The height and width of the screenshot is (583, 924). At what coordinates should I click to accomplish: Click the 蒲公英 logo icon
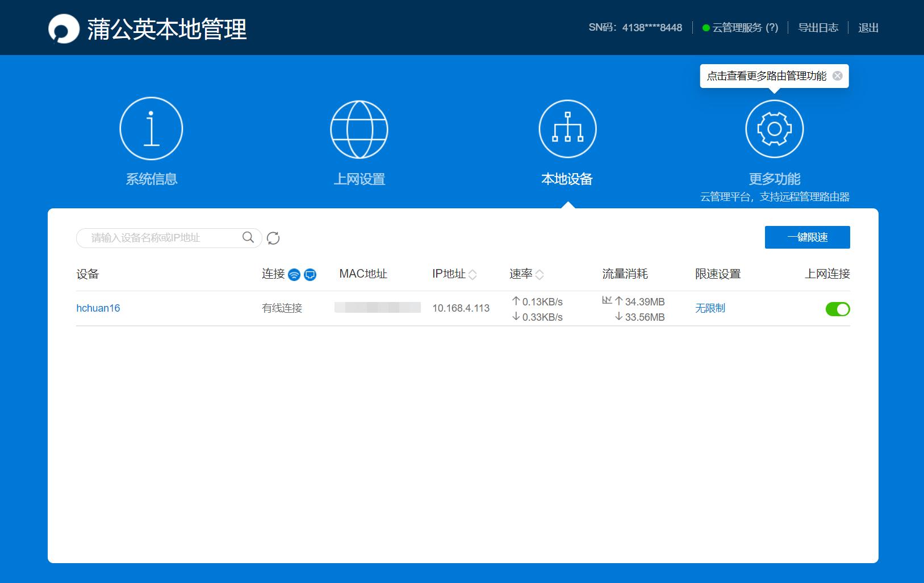(x=64, y=27)
